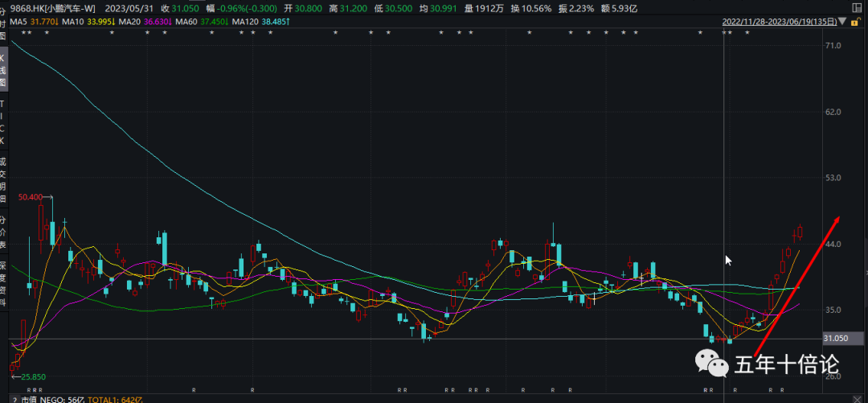The height and width of the screenshot is (403, 868).
Task: Click the first star event marker on the left
Action: point(23,33)
